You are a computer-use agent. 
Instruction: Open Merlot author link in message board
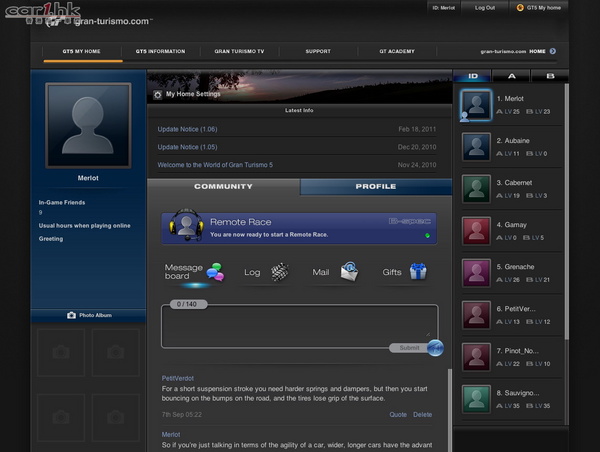pyautogui.click(x=171, y=434)
